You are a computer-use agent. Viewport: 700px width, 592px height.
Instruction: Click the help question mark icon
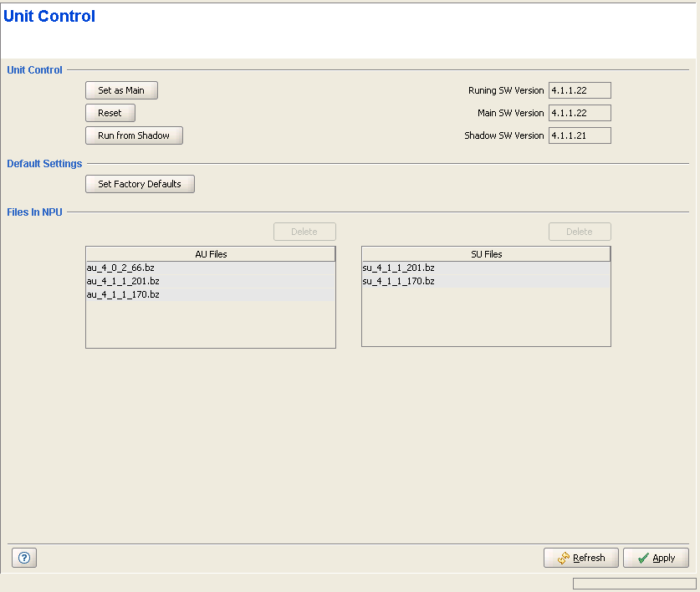(x=23, y=558)
